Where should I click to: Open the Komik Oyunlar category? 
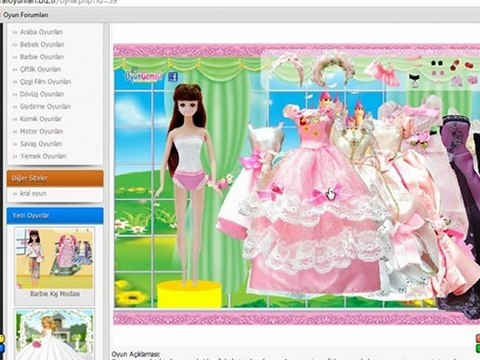point(41,119)
